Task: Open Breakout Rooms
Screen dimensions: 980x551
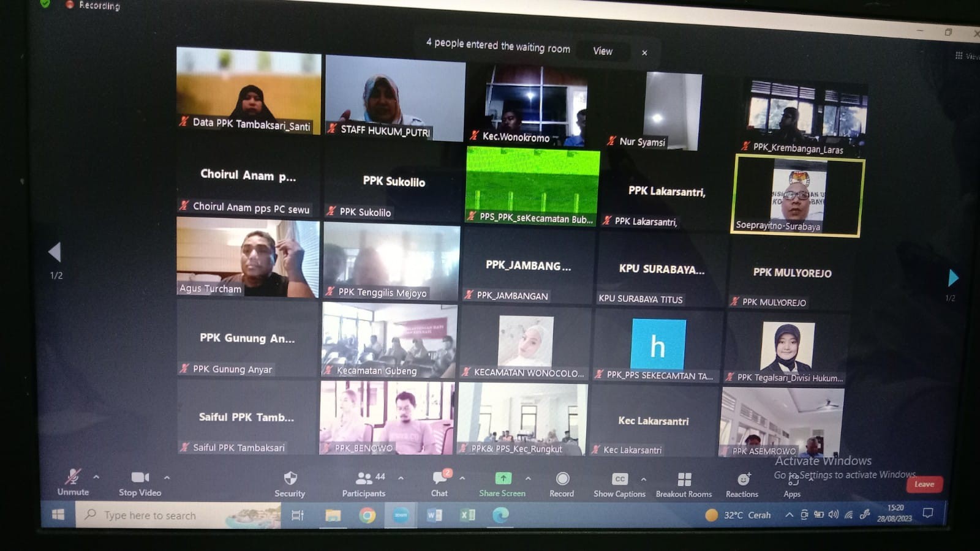Action: [x=684, y=479]
